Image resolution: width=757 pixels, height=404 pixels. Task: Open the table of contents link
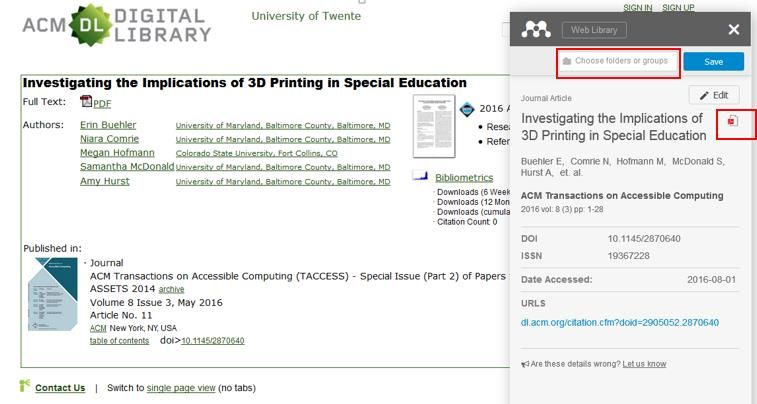pyautogui.click(x=119, y=341)
